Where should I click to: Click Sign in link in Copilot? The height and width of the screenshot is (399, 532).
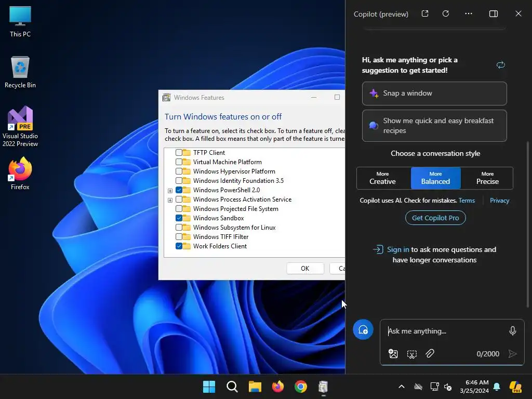[x=398, y=249]
